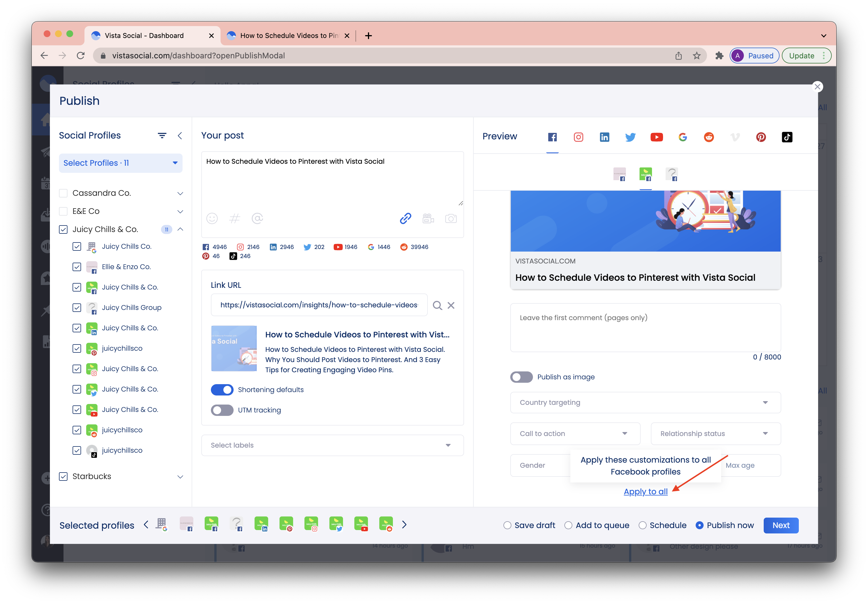Open the TikTok preview icon
868x604 pixels.
pyautogui.click(x=787, y=137)
